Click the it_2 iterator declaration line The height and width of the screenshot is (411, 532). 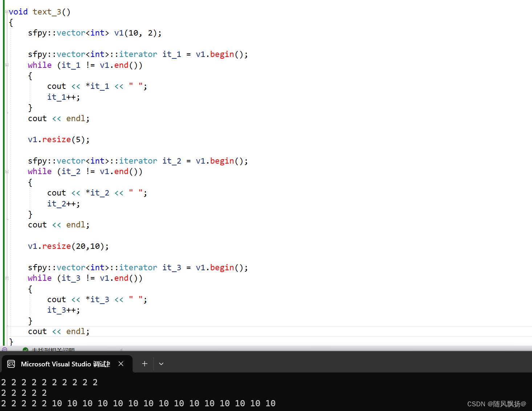coord(138,161)
